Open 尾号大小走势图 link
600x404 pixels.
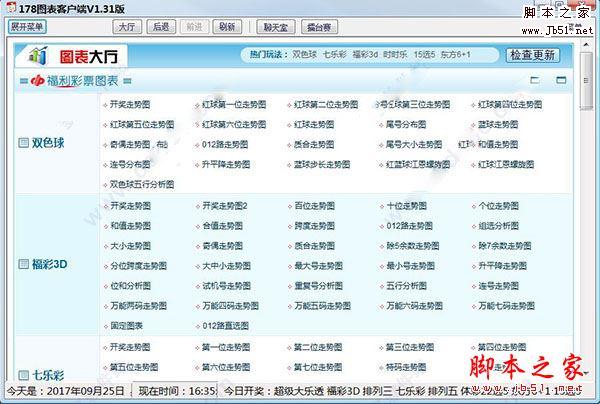[x=414, y=144]
